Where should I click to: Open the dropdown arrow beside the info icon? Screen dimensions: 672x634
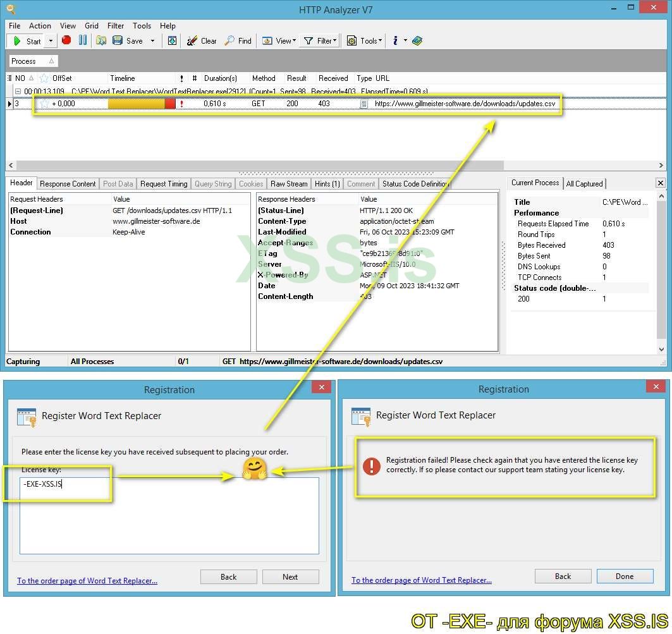tap(405, 41)
